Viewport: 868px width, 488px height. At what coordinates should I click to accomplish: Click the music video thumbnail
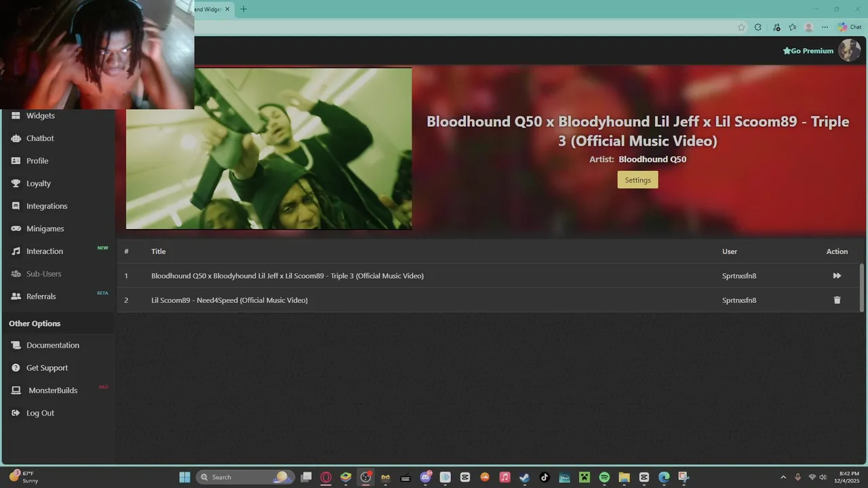click(269, 148)
